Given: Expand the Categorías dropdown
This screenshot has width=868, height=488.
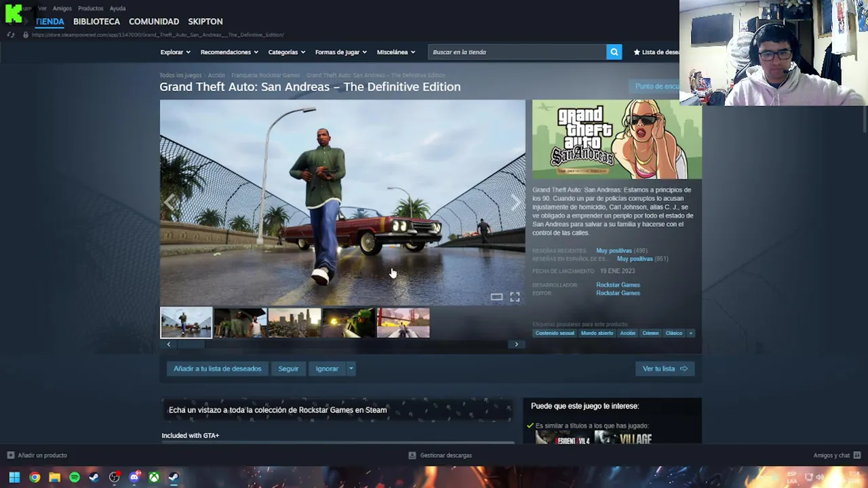Looking at the screenshot, I should [286, 52].
